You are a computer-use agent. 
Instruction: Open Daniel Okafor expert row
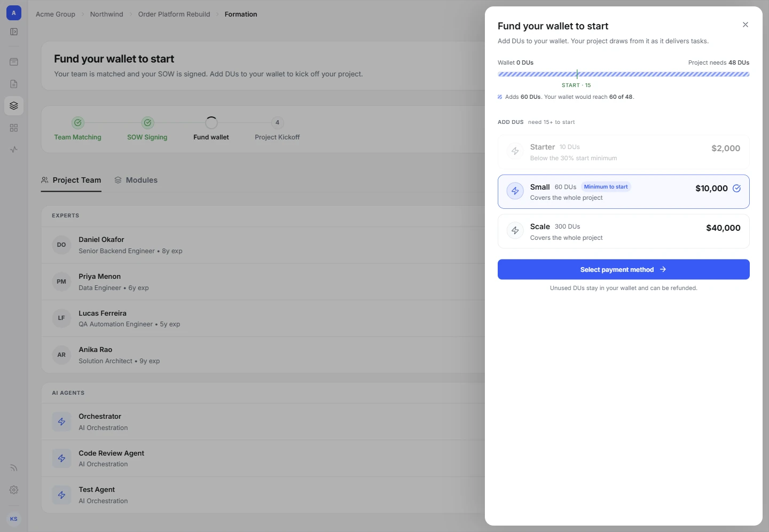(x=263, y=245)
